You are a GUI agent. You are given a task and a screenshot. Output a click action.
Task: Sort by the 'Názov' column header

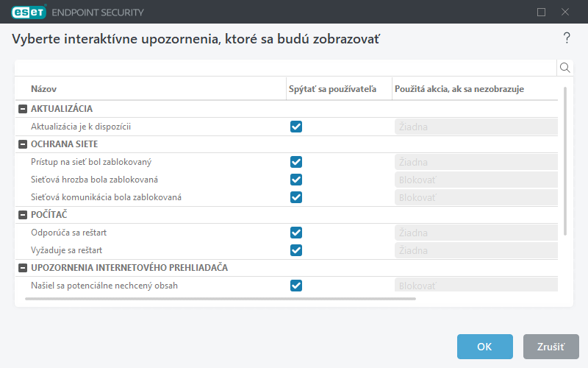point(43,89)
